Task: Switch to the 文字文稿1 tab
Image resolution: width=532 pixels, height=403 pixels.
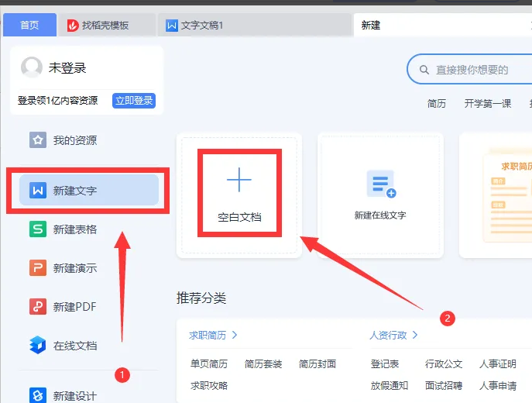Action: [255, 25]
